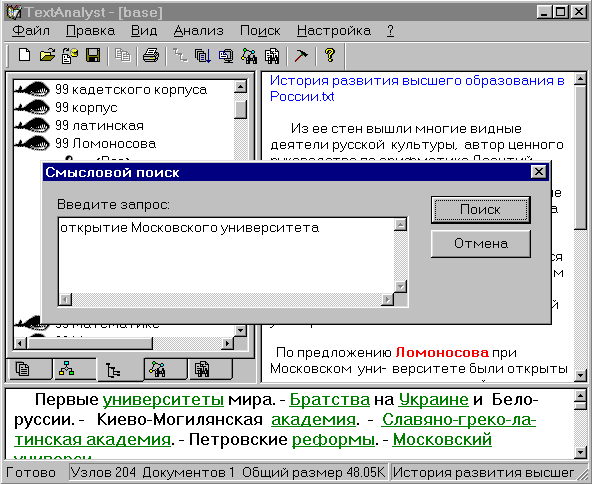Select the tree item 99 кадетского корпуса
592x484 pixels.
point(131,89)
